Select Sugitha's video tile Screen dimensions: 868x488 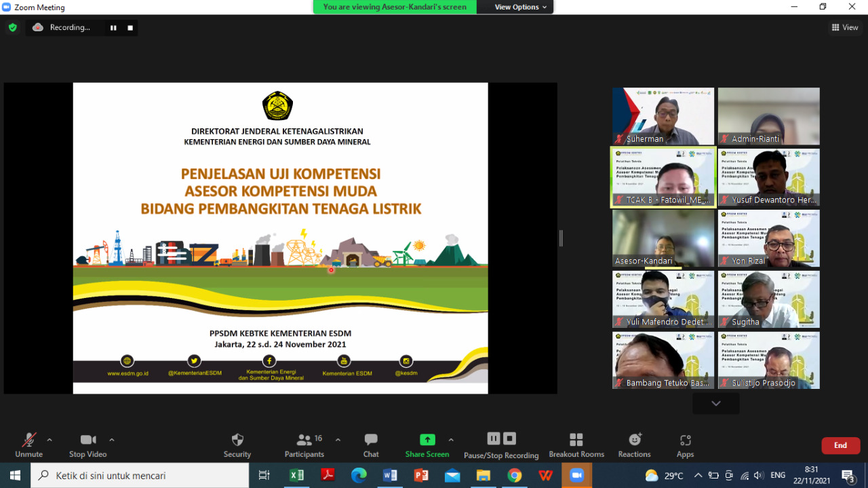click(769, 299)
